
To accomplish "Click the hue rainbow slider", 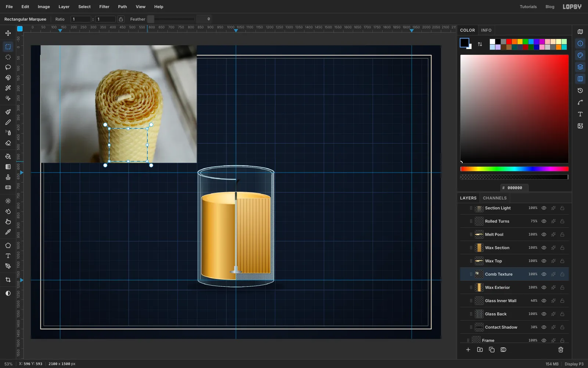I will pos(514,169).
